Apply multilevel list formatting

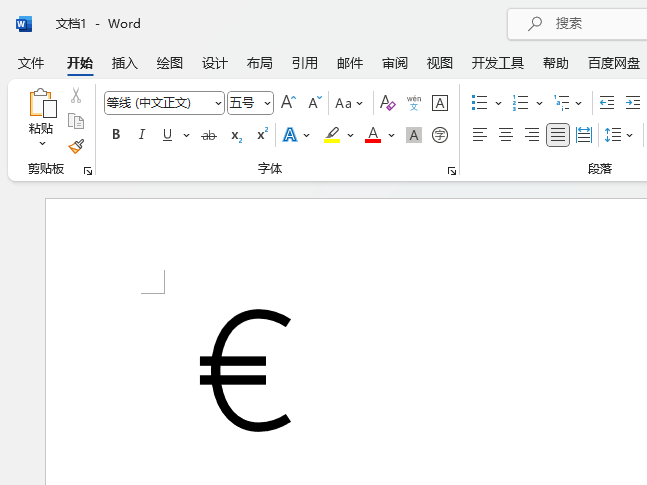coord(562,102)
